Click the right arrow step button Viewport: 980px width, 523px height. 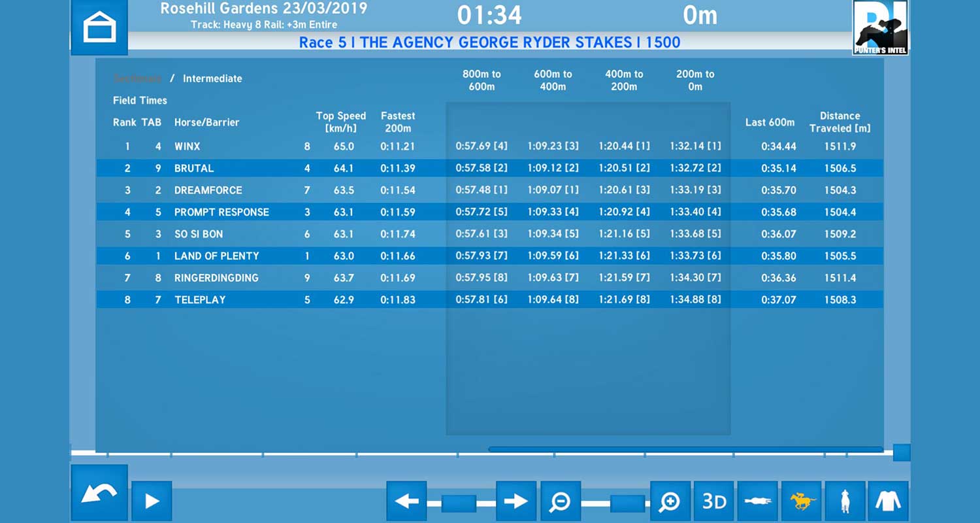pyautogui.click(x=515, y=501)
